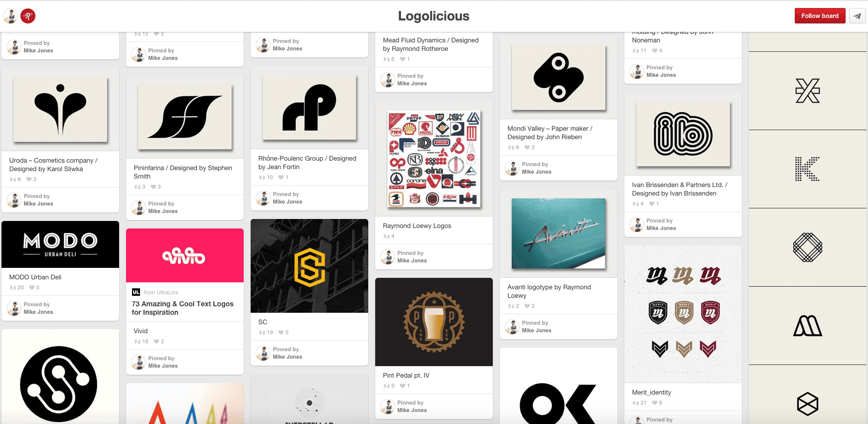The image size is (868, 424).
Task: Open the 73 Amazing Cool Text Logos link
Action: click(x=182, y=307)
